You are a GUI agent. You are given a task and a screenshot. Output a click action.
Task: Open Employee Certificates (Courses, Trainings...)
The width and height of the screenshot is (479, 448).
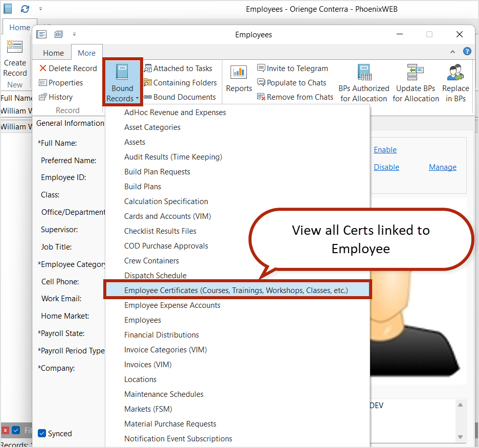tap(237, 290)
